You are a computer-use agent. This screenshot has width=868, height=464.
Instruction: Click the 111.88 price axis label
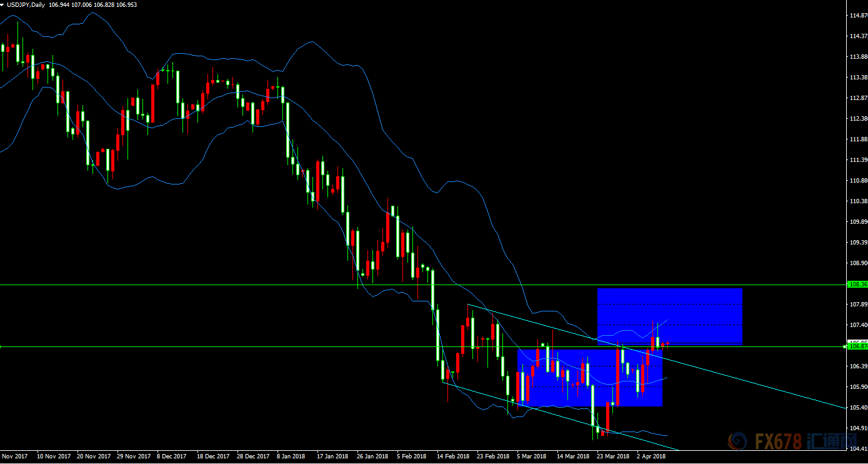(858, 139)
